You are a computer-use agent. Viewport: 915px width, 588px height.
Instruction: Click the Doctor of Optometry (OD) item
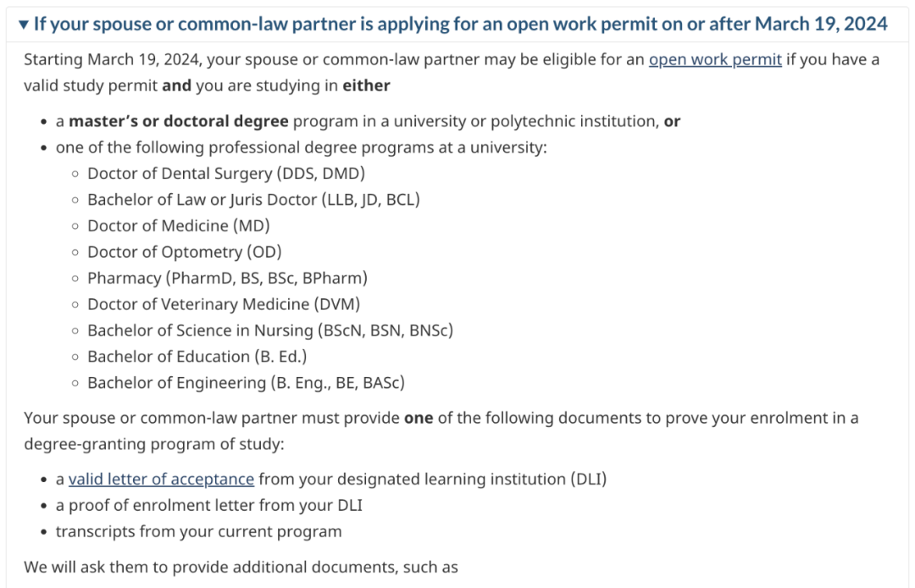click(x=185, y=252)
